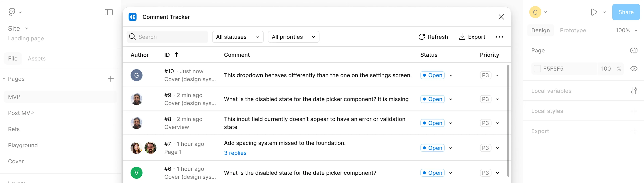This screenshot has height=183, width=644.
Task: Click the Refresh comments icon
Action: pos(422,37)
